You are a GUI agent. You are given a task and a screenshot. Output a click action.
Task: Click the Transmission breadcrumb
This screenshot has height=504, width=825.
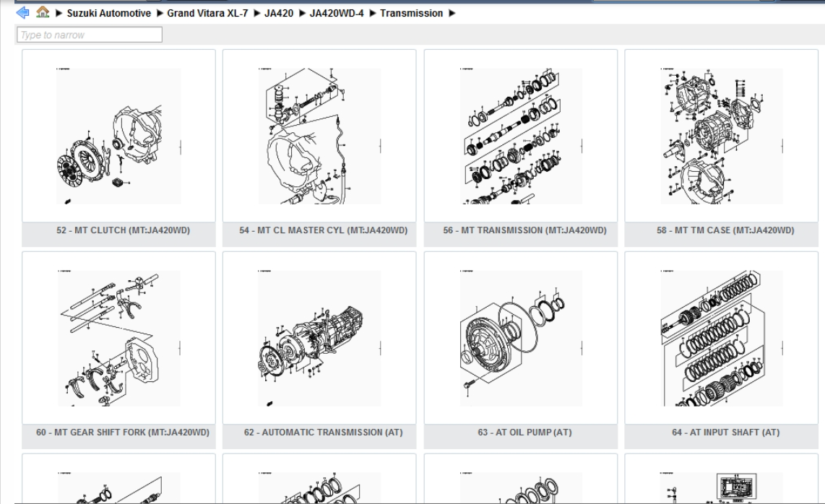coord(412,13)
